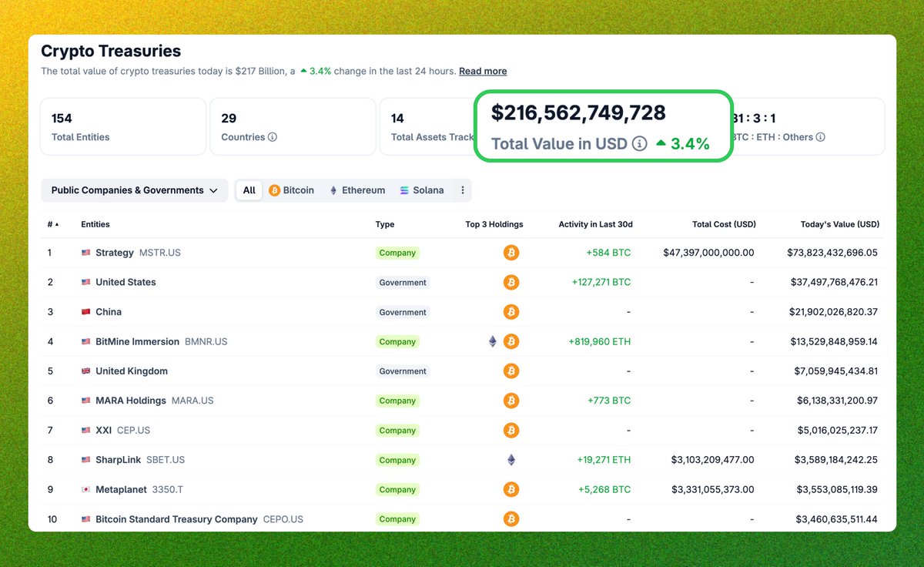
Task: Open the three-dot more assets menu
Action: click(463, 190)
